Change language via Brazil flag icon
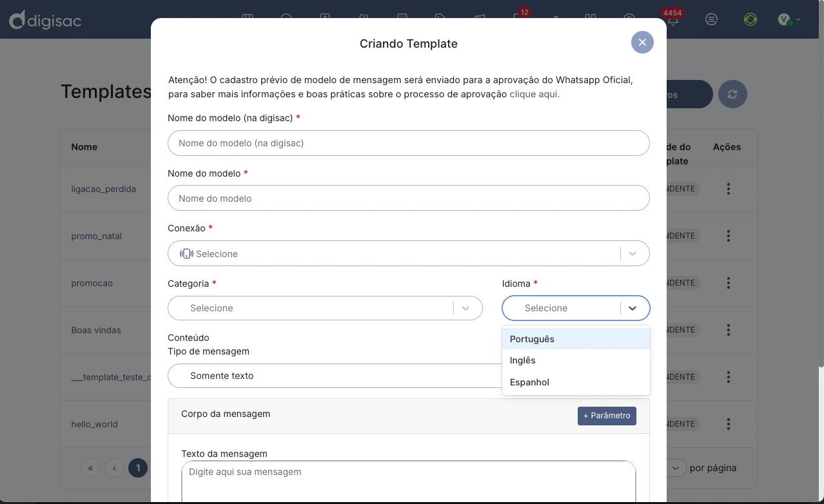The width and height of the screenshot is (824, 504). [750, 19]
